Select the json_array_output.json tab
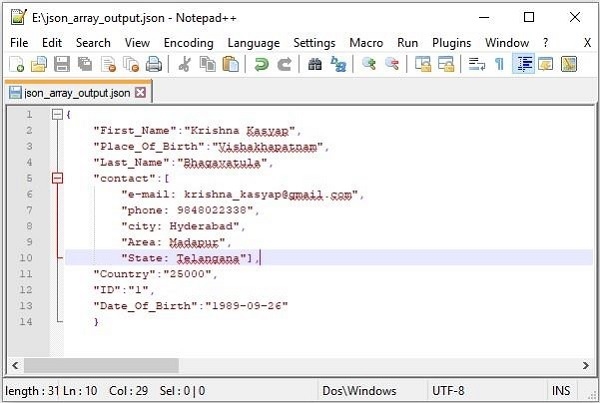The image size is (600, 403). 77,93
